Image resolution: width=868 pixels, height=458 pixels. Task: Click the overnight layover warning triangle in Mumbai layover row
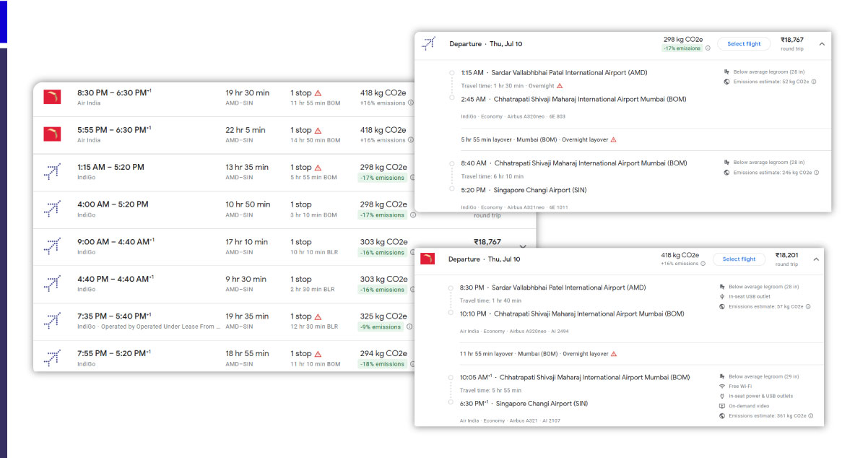tap(614, 139)
